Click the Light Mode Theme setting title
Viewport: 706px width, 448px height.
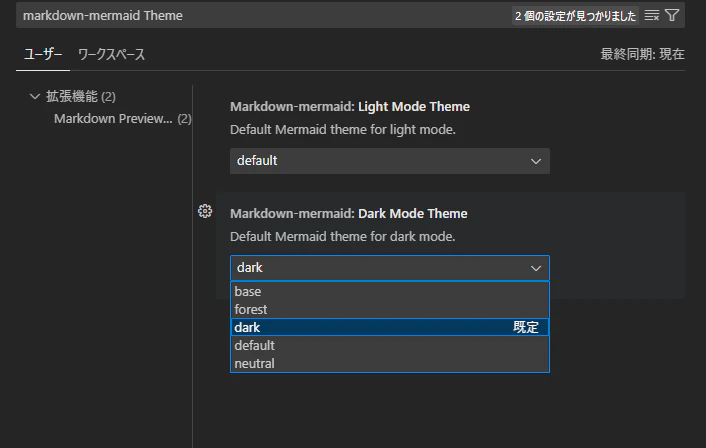(350, 107)
